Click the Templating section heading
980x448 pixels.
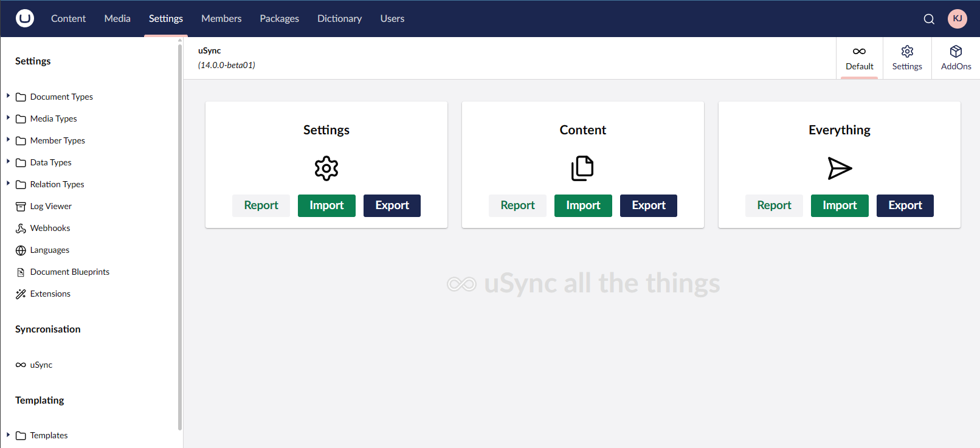(40, 400)
